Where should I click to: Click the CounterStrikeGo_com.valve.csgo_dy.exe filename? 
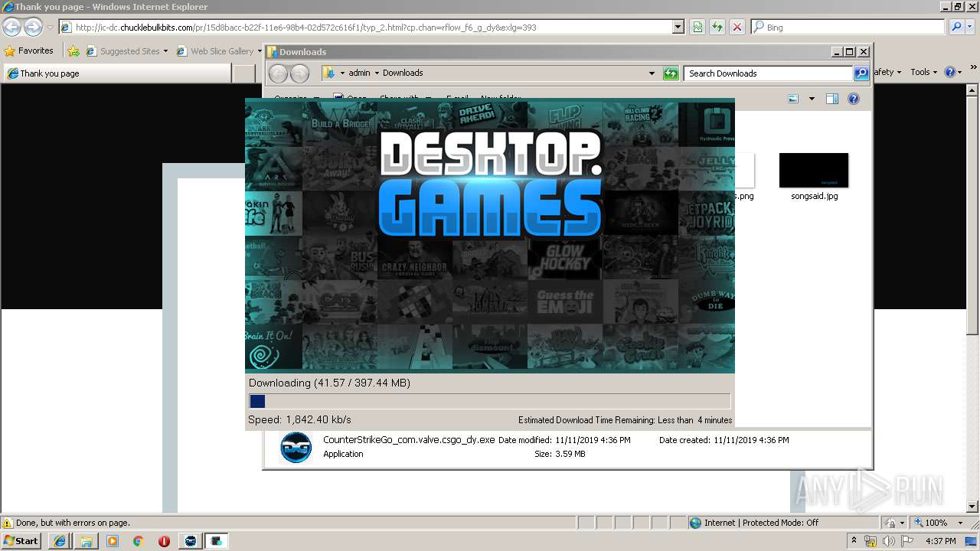(409, 440)
